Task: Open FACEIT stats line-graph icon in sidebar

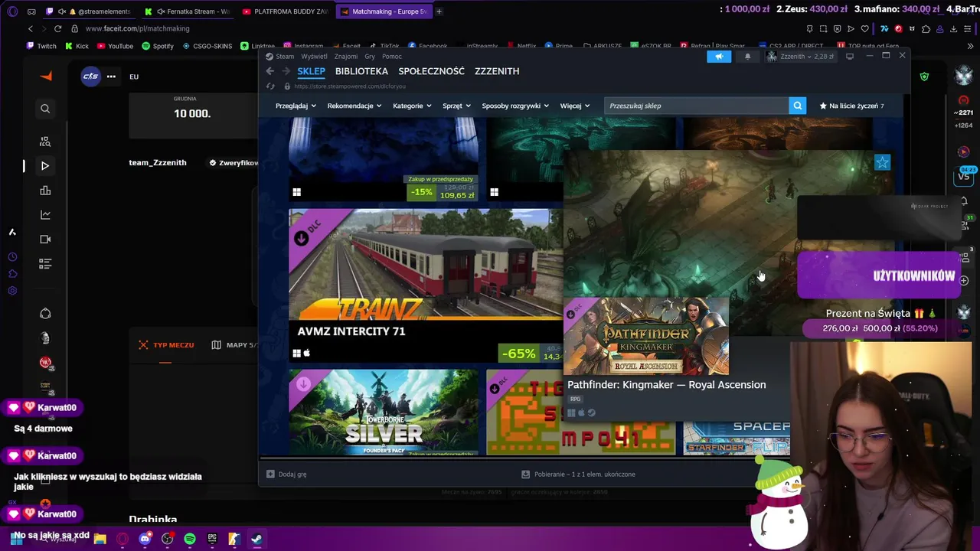Action: [x=45, y=215]
